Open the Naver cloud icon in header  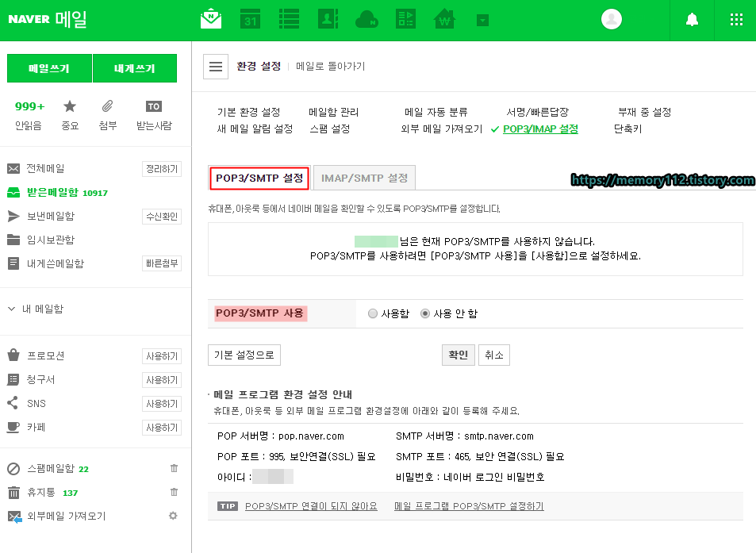point(366,20)
